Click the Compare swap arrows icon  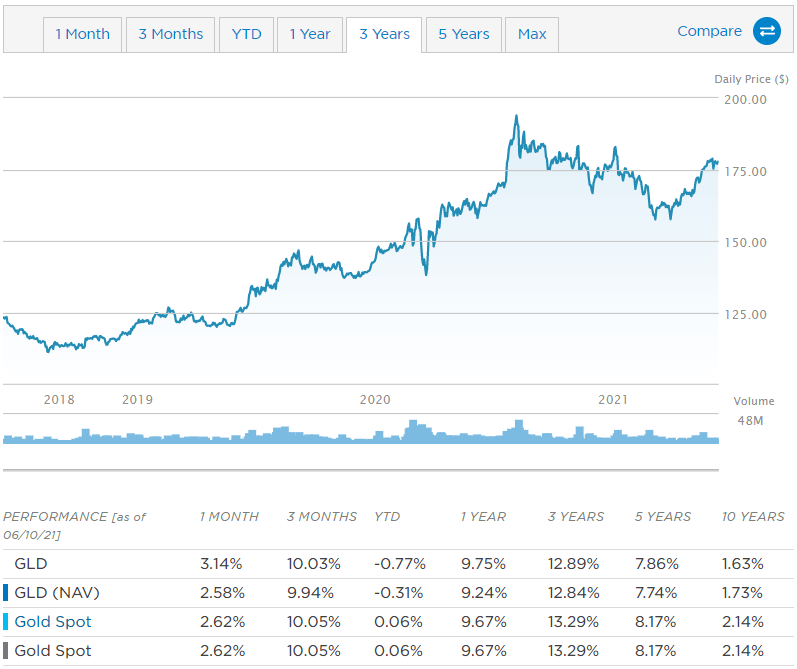tap(767, 31)
